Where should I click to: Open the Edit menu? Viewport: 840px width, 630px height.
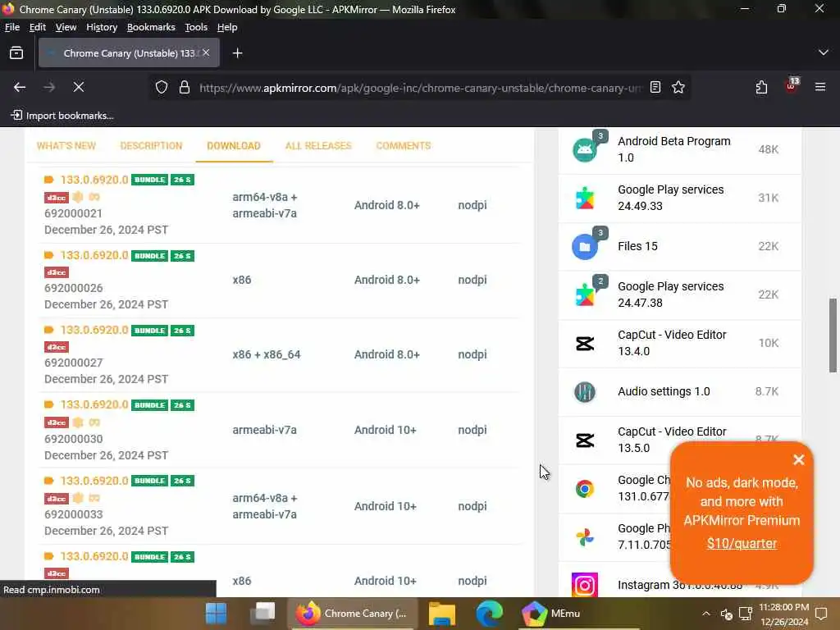[38, 27]
